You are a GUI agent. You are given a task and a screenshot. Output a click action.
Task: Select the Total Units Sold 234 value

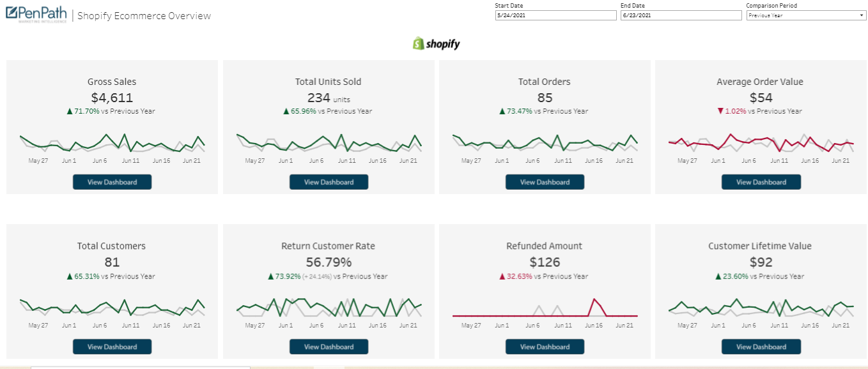tap(318, 98)
